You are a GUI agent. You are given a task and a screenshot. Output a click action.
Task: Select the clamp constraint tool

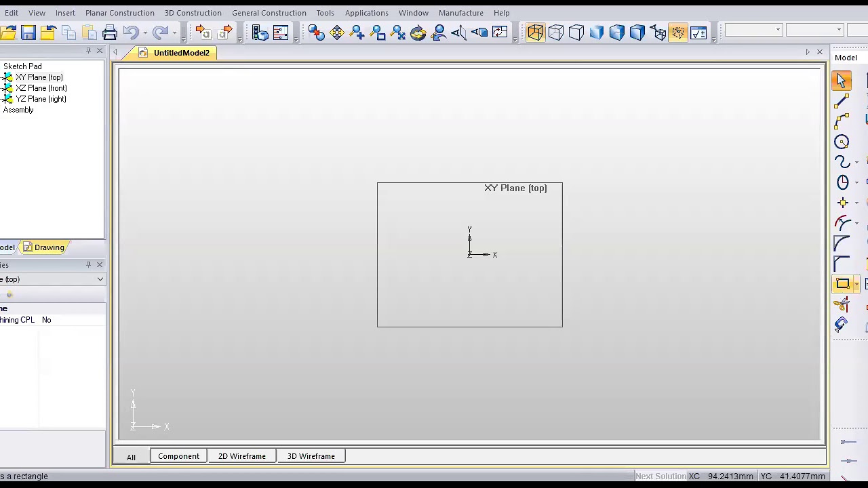click(x=842, y=325)
